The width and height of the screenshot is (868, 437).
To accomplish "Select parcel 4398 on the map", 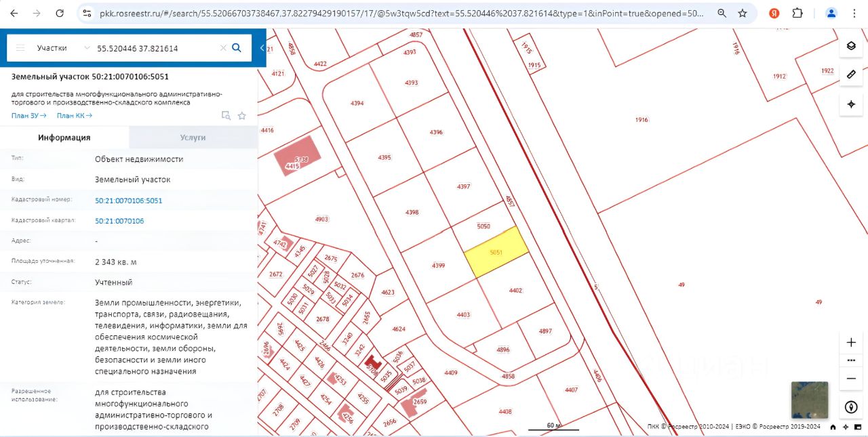I will (x=412, y=212).
